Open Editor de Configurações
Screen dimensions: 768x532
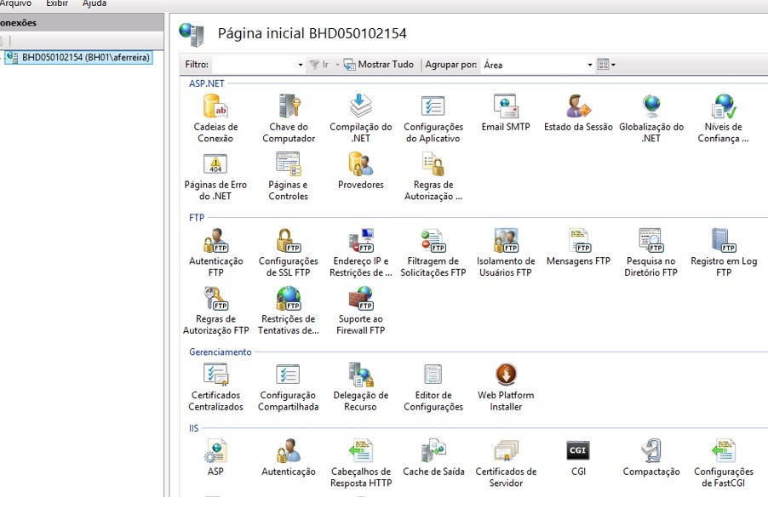[x=433, y=387]
